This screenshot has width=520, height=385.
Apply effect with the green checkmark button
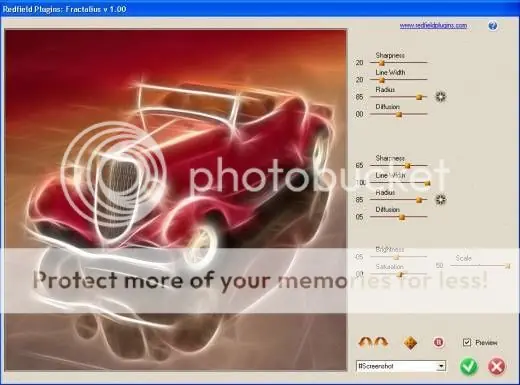pos(469,367)
